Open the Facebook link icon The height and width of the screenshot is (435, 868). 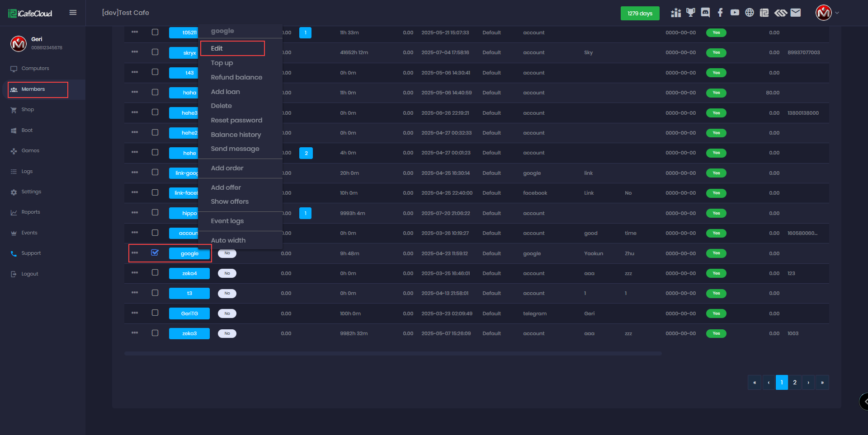(720, 13)
